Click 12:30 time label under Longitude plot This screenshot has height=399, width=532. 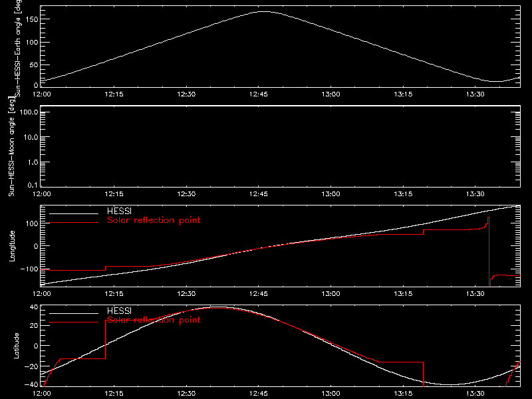point(186,294)
